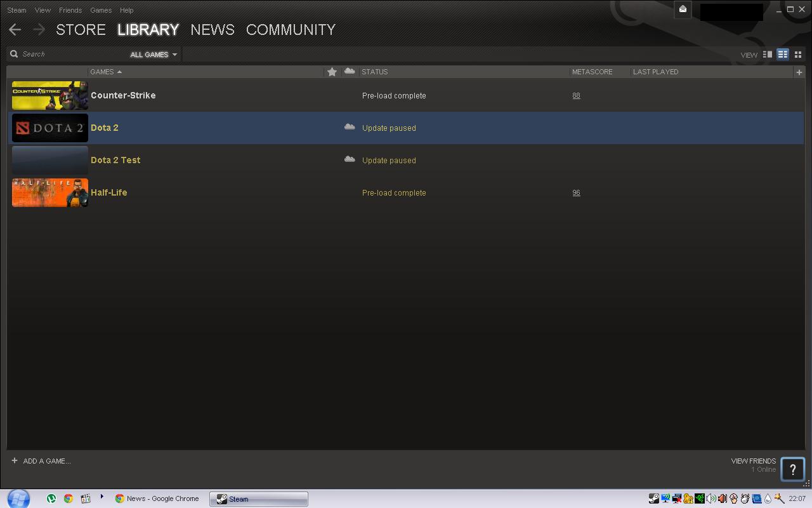Viewport: 812px width, 508px height.
Task: Click Half-Life 'Pre-load complete' status
Action: (394, 193)
